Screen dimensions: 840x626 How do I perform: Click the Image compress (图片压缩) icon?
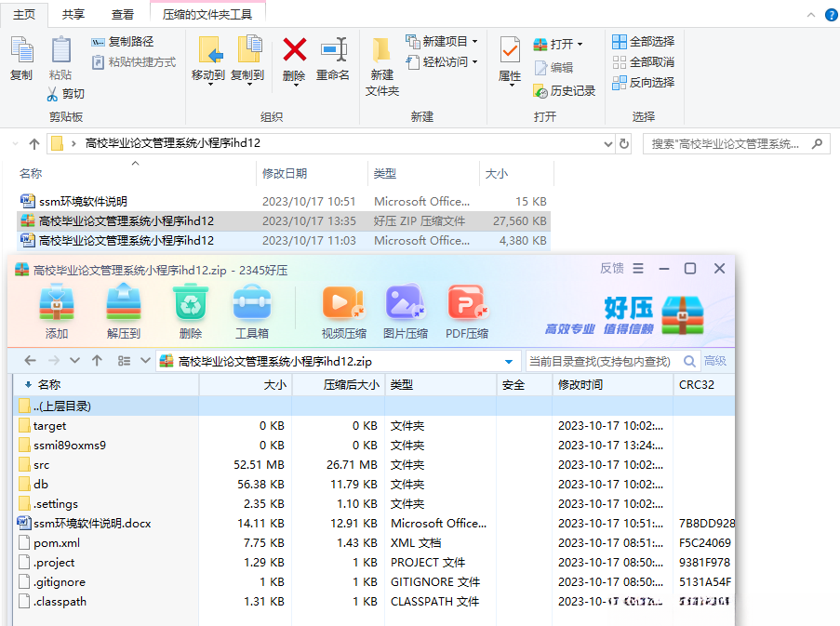click(x=405, y=303)
